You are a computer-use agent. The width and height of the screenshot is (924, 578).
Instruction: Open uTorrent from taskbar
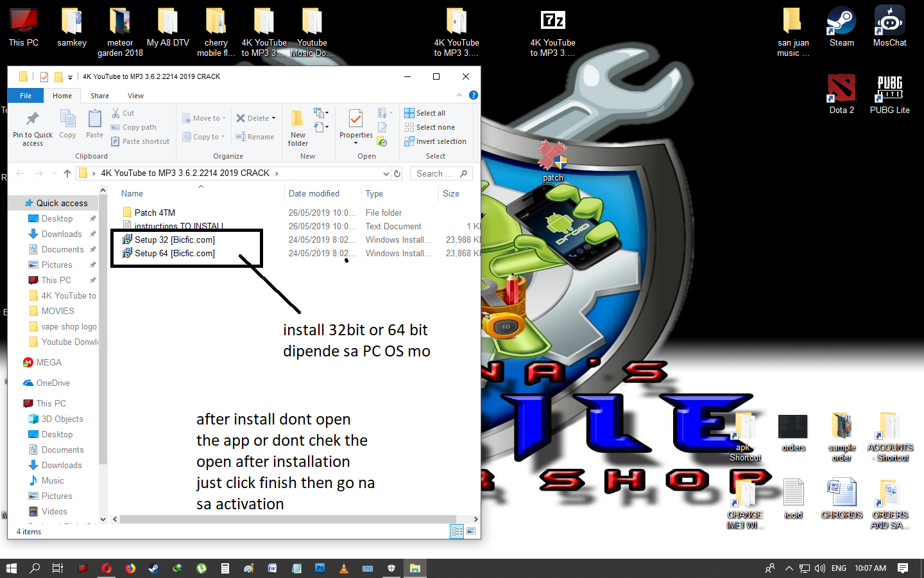click(x=201, y=568)
